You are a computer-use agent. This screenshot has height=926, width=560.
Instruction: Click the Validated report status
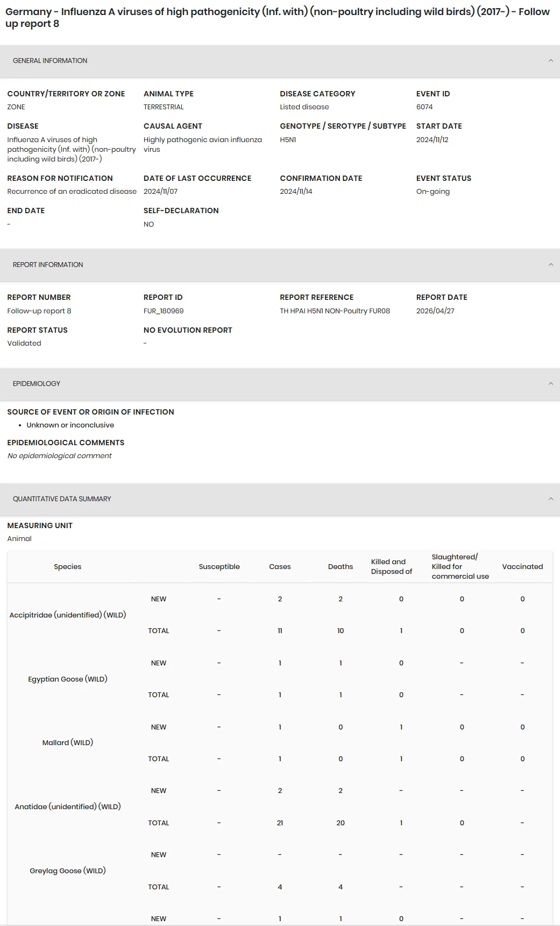click(24, 343)
